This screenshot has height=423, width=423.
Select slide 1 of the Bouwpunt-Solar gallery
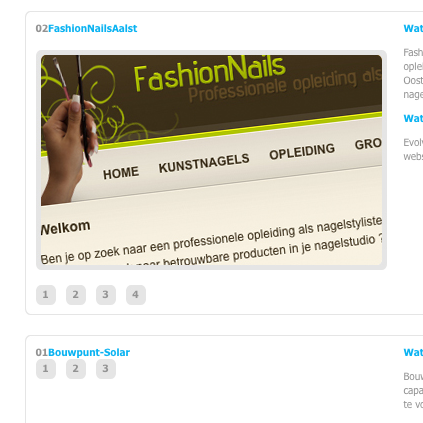[46, 369]
